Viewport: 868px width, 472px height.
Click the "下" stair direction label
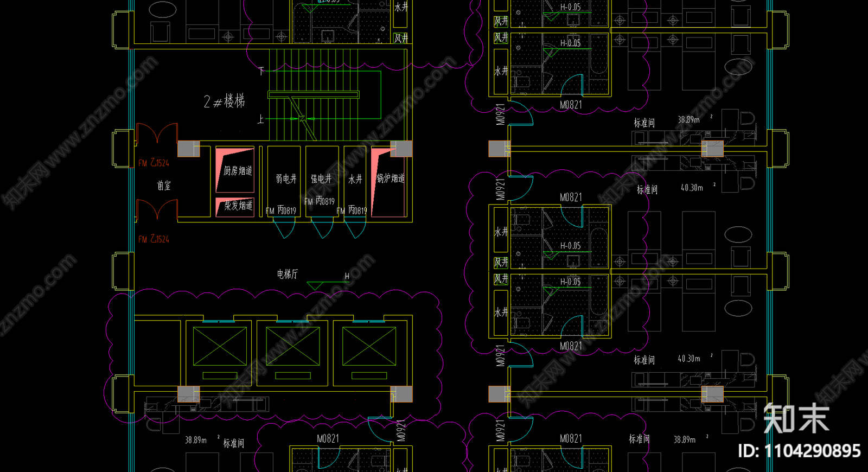coord(261,71)
